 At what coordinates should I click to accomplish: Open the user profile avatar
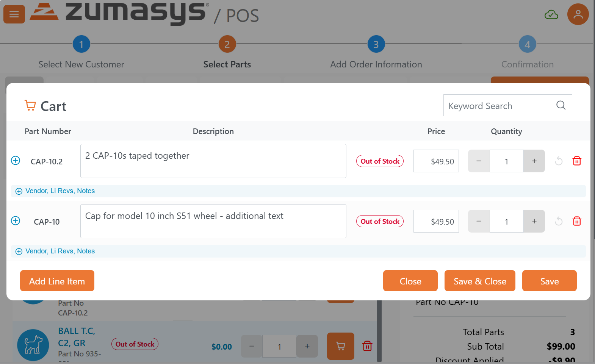[x=578, y=14]
